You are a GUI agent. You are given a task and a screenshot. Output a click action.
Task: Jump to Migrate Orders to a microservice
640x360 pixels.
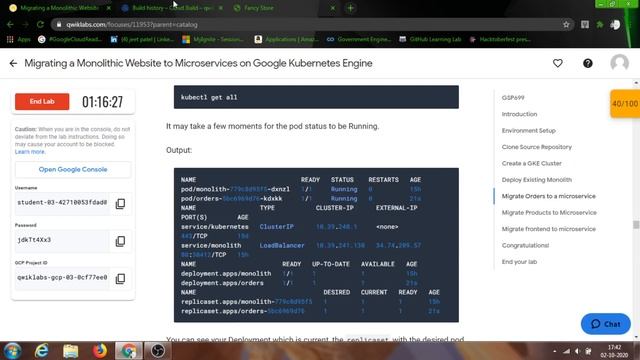(x=549, y=196)
